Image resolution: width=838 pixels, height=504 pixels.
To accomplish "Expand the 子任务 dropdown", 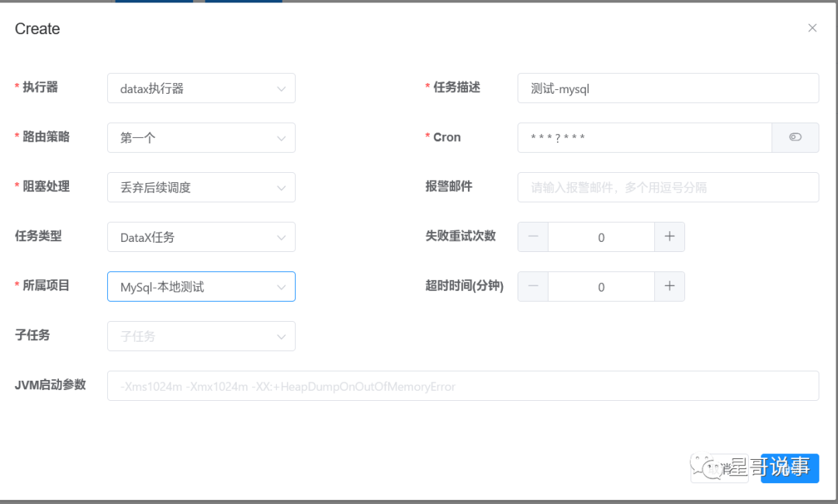I will click(201, 337).
